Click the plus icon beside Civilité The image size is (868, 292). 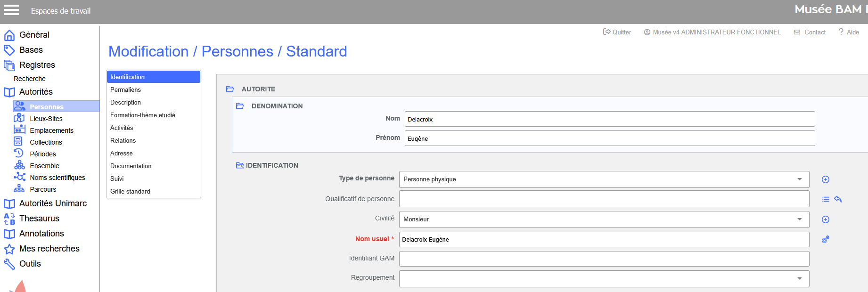(825, 219)
